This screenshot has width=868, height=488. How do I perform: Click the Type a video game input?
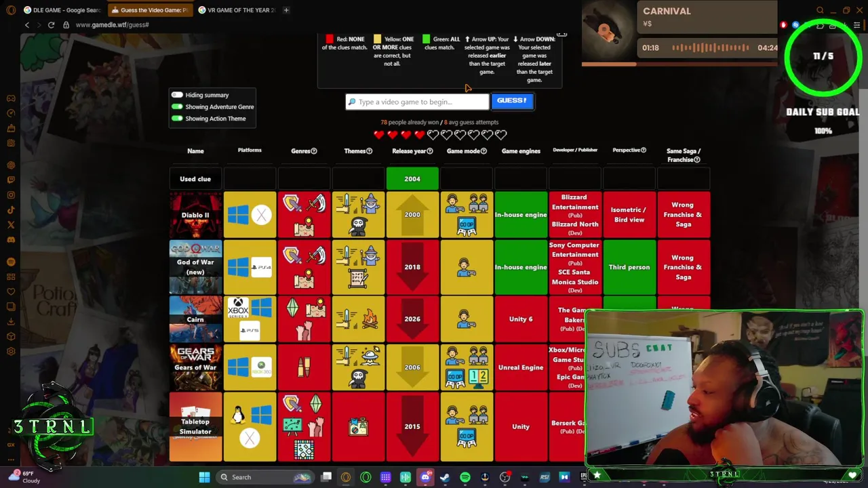(416, 102)
